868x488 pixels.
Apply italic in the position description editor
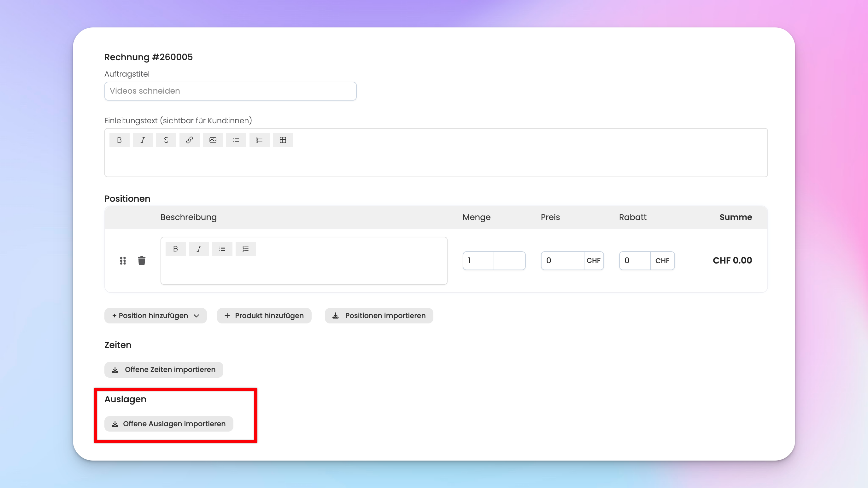(x=199, y=249)
